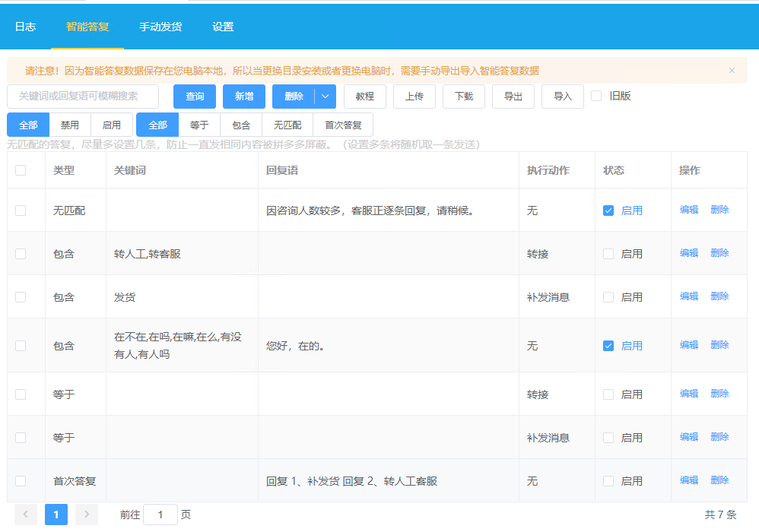Viewport: 759px width, 532px height.
Task: Click the 共 7 条 total count
Action: coord(720,515)
